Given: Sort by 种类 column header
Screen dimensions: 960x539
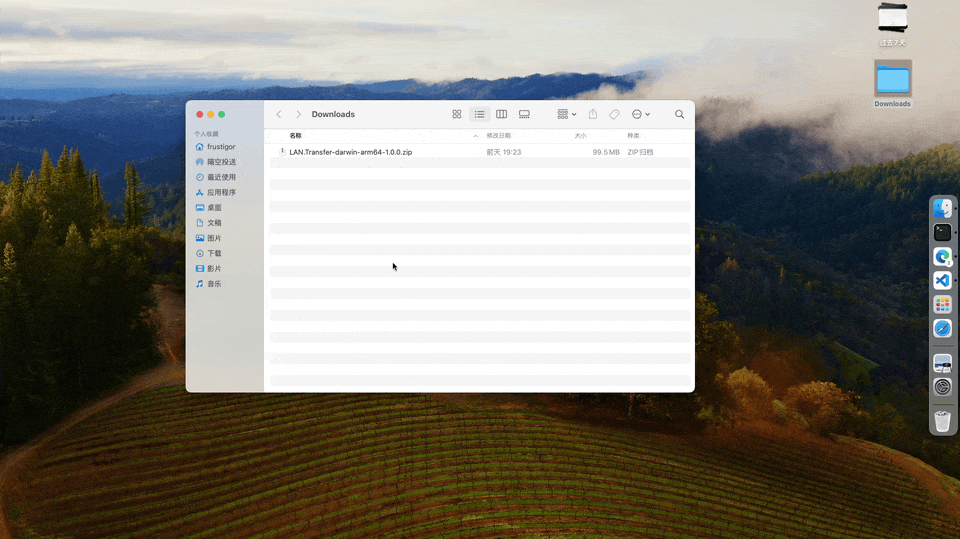Looking at the screenshot, I should tap(633, 136).
